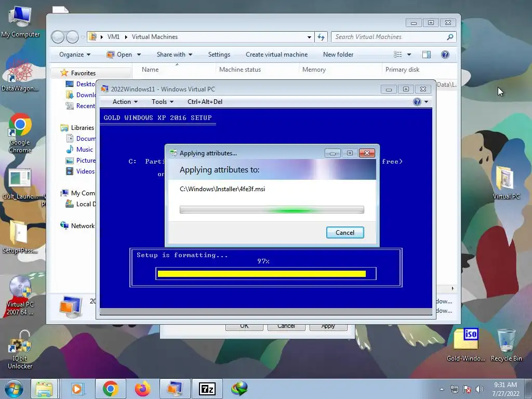Click Settings in Explorer toolbar
This screenshot has width=532, height=399.
219,55
